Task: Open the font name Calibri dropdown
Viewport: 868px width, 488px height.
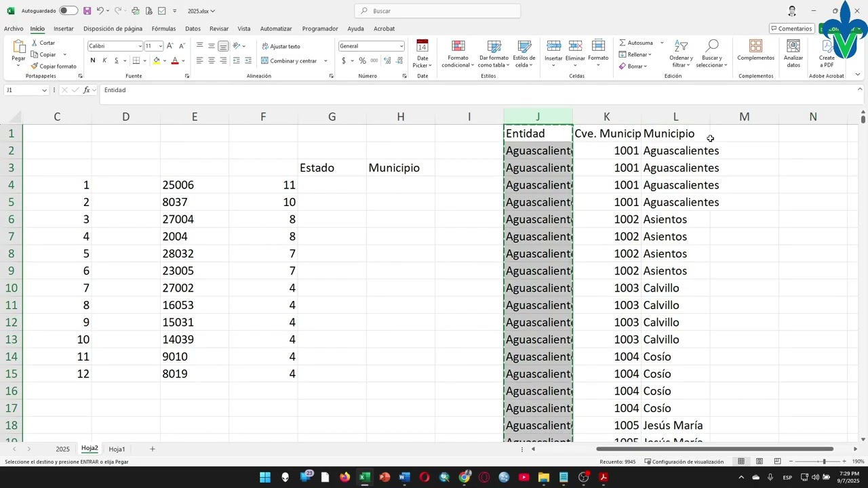Action: tap(140, 46)
